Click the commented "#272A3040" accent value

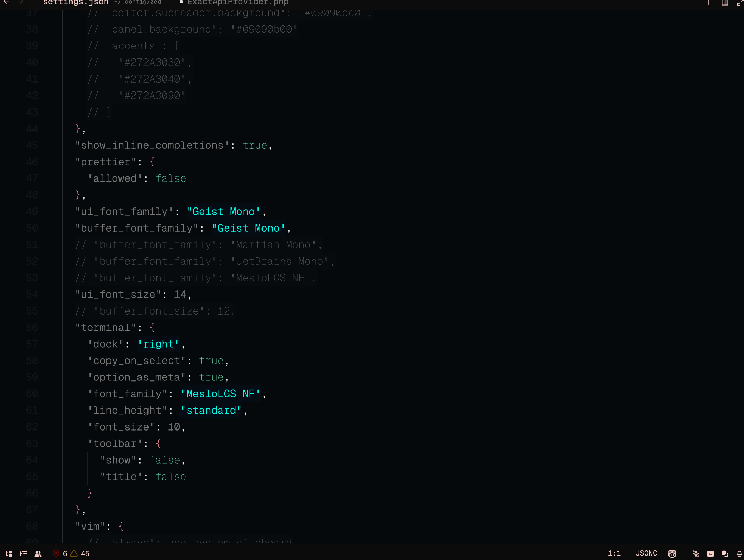point(152,79)
